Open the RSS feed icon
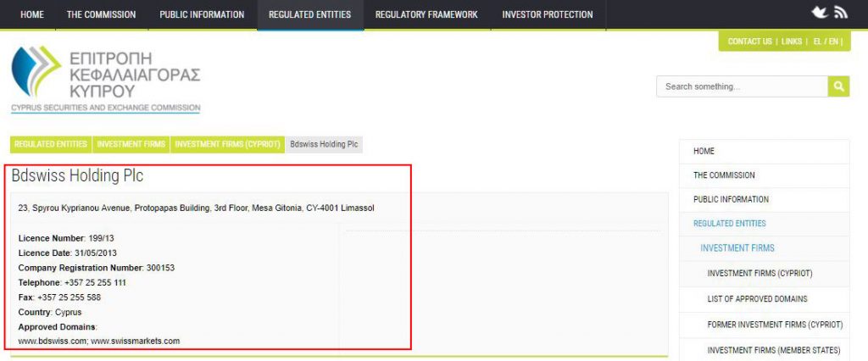Image resolution: width=868 pixels, height=361 pixels. click(840, 13)
